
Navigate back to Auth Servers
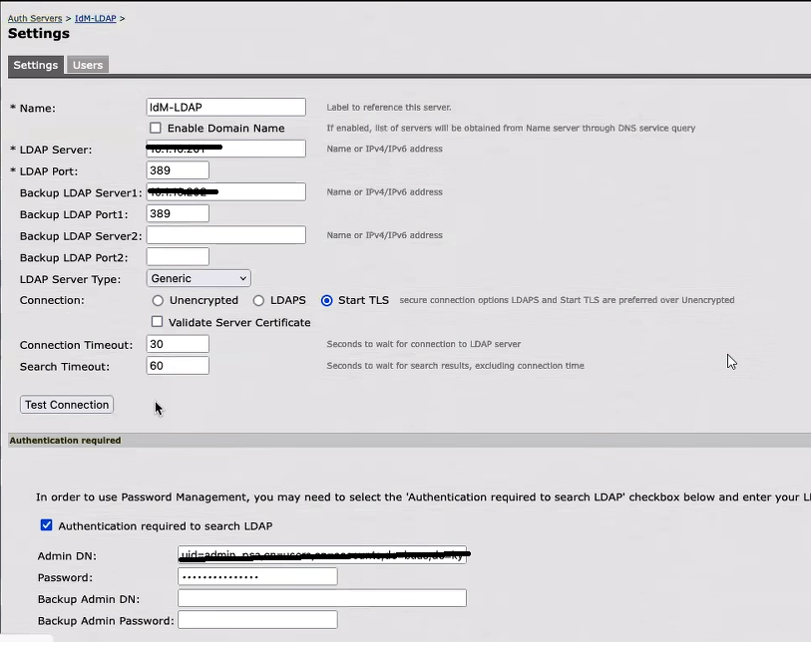pos(32,18)
